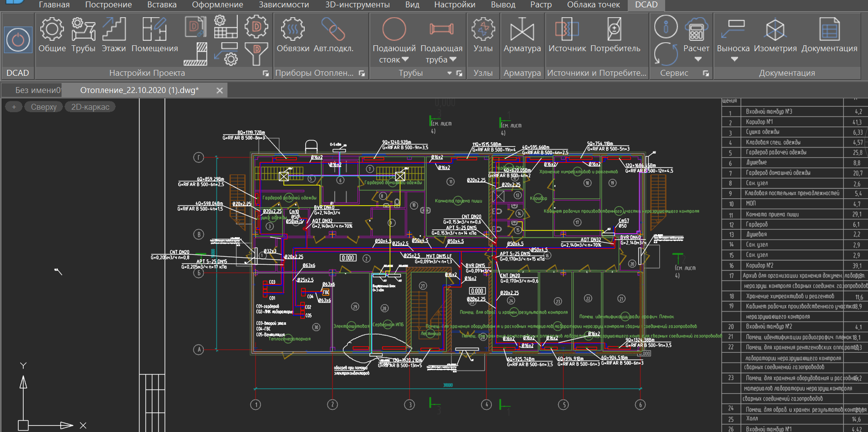
Task: Open Трубы pipe settings
Action: coord(83,34)
